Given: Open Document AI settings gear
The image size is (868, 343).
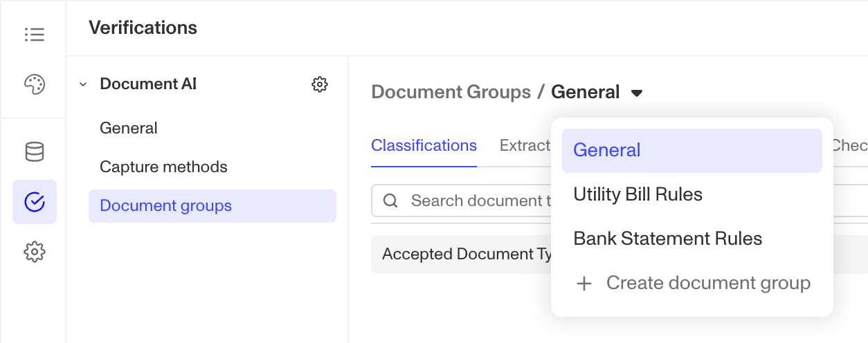Looking at the screenshot, I should pyautogui.click(x=319, y=84).
